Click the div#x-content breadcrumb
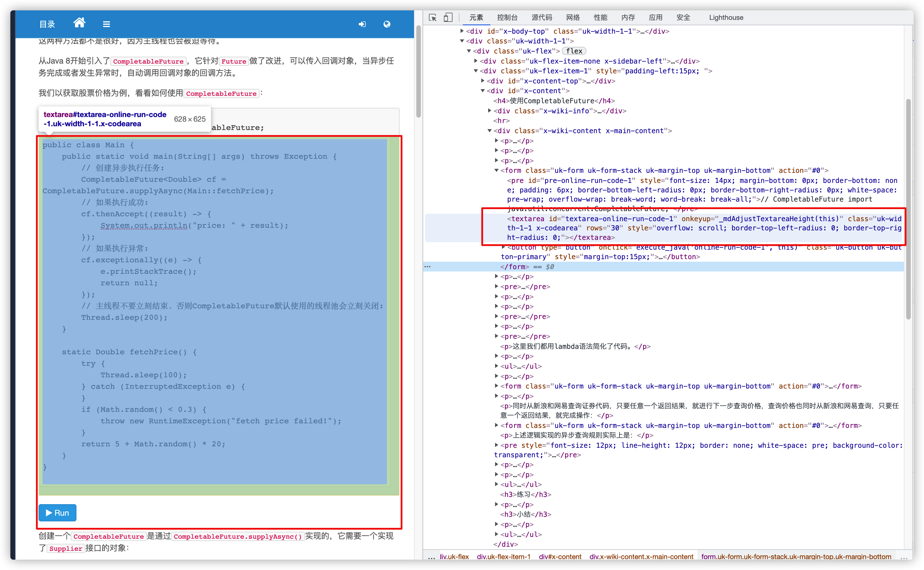 [560, 557]
